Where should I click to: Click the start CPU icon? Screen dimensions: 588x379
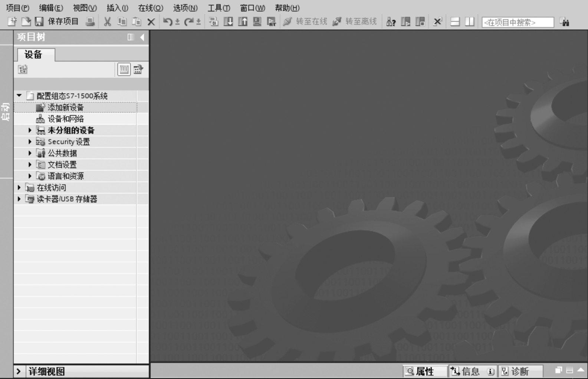point(406,22)
